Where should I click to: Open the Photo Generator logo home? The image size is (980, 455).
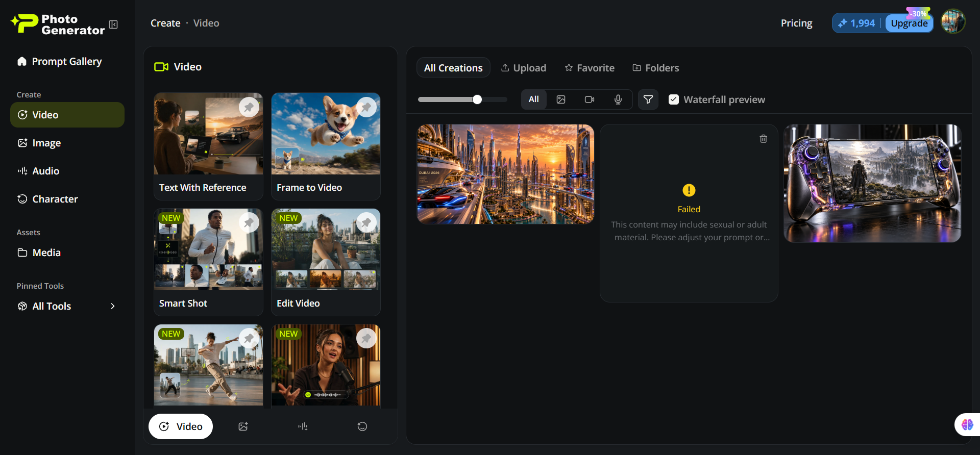click(x=58, y=24)
